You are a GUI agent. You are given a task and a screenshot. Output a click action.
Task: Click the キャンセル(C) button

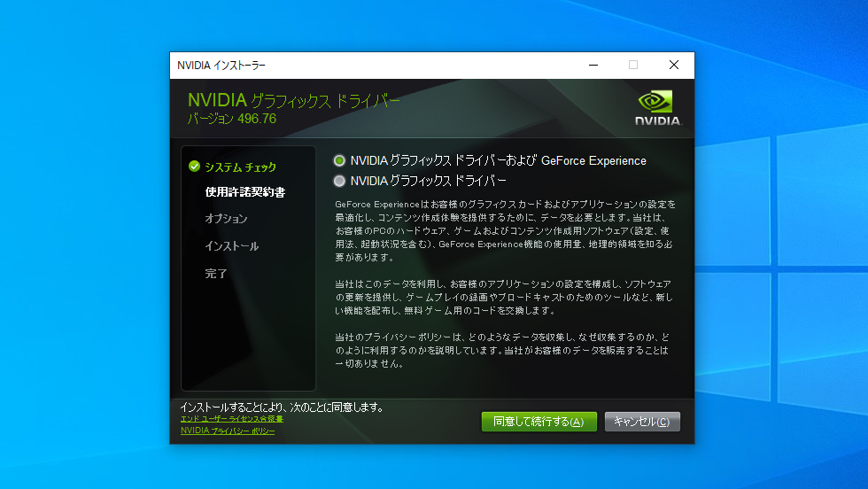(642, 422)
